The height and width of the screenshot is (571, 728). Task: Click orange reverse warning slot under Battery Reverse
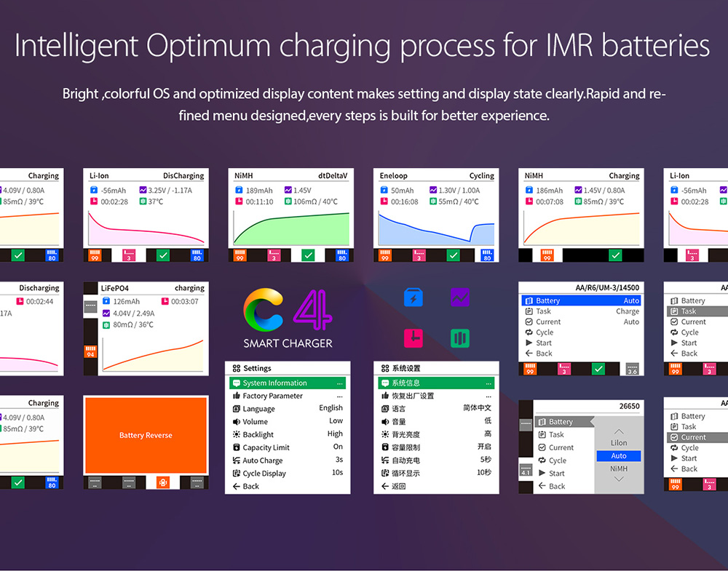(x=162, y=482)
